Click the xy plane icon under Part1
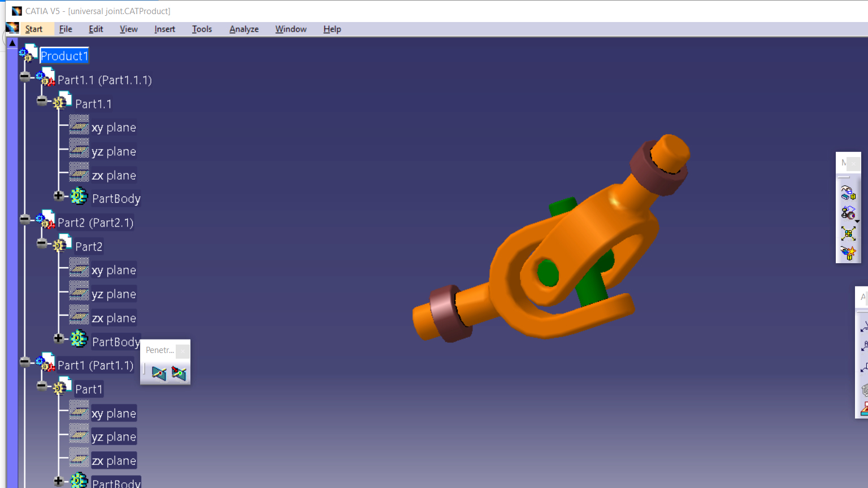This screenshot has width=868, height=488. [79, 410]
